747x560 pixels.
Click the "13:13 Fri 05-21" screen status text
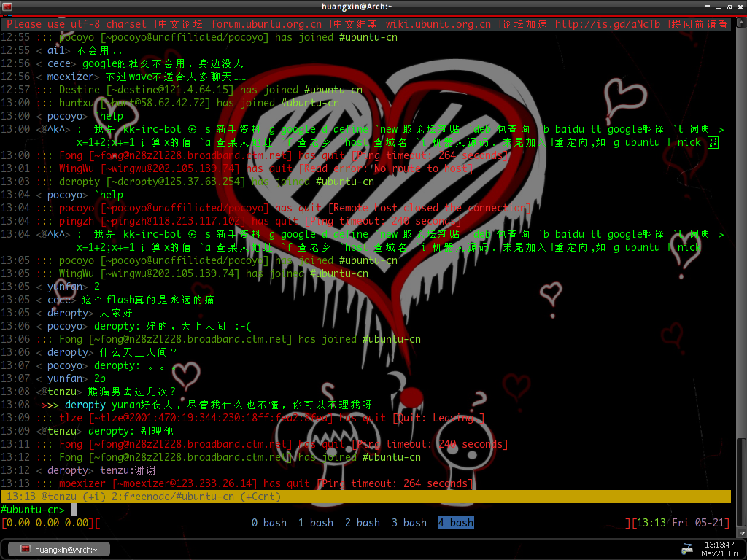point(681,523)
